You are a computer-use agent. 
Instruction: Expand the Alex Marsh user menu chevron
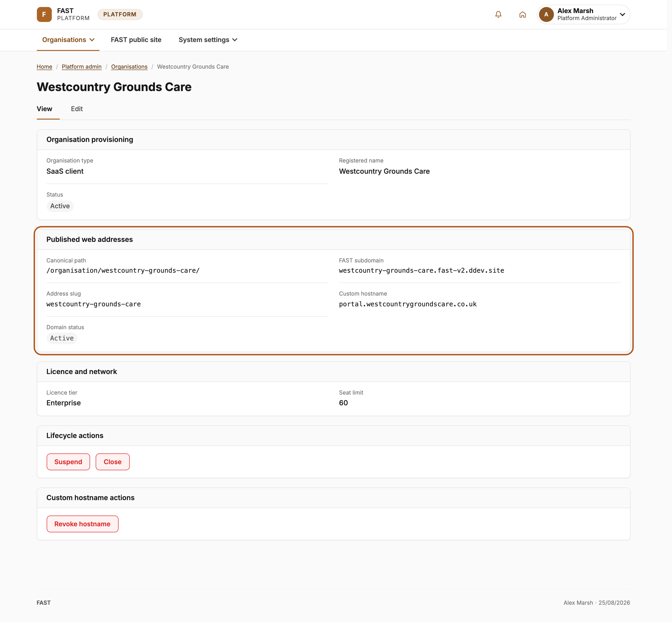coord(622,14)
